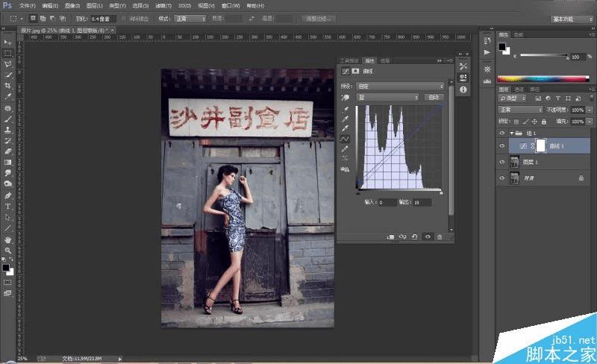Select the Move tool in the toolbox
This screenshot has width=597, height=364.
[x=8, y=43]
